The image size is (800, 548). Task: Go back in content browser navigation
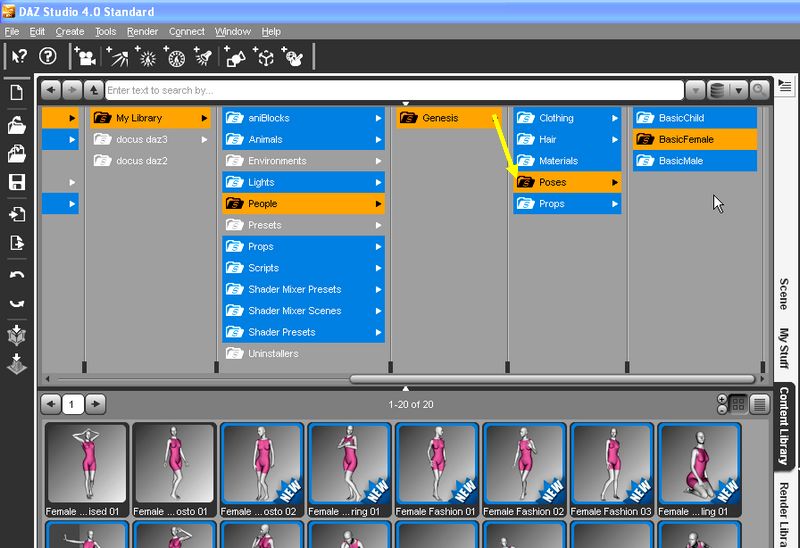[51, 90]
